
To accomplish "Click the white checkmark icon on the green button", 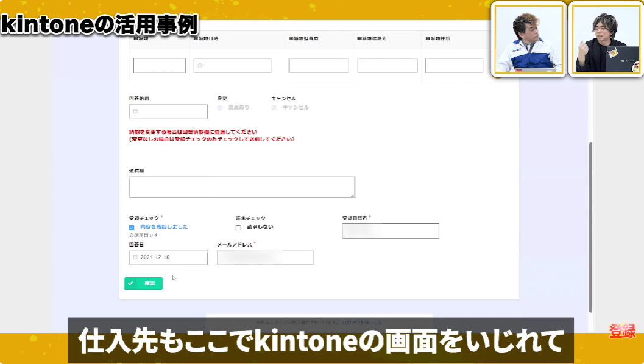I will tap(130, 283).
